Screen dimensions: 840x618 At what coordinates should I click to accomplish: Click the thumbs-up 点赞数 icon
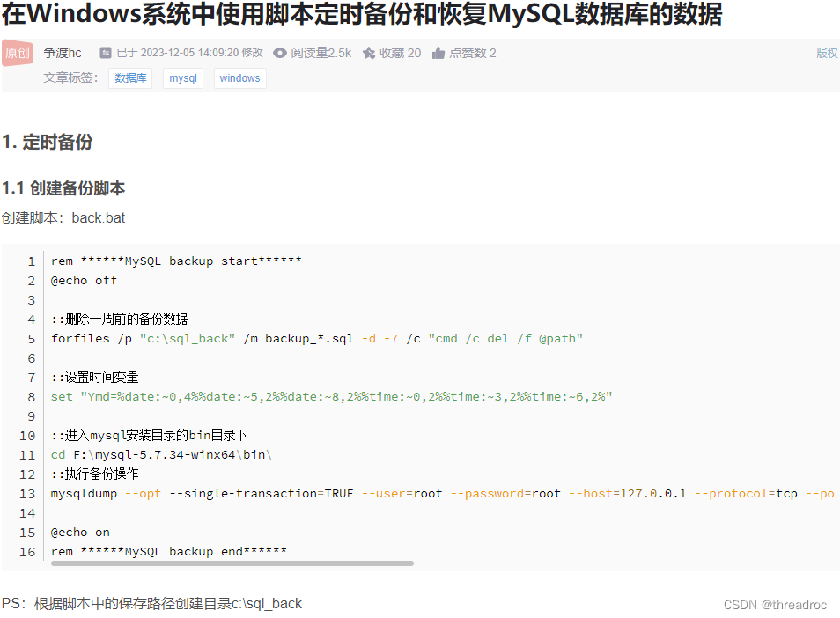(438, 53)
